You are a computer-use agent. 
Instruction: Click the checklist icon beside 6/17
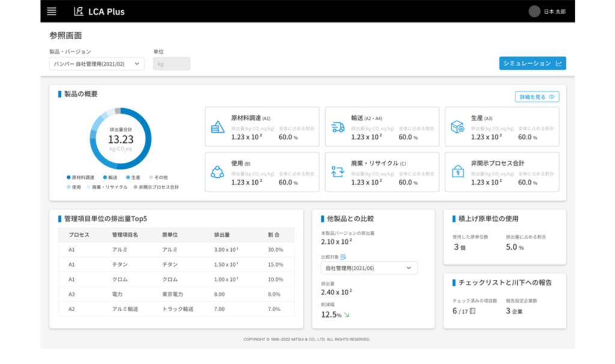pyautogui.click(x=473, y=311)
